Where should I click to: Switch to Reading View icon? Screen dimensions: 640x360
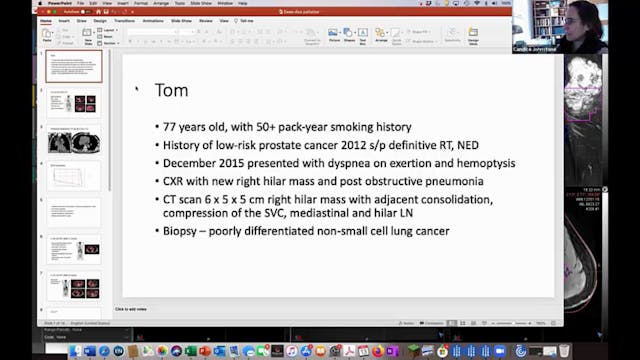(473, 323)
